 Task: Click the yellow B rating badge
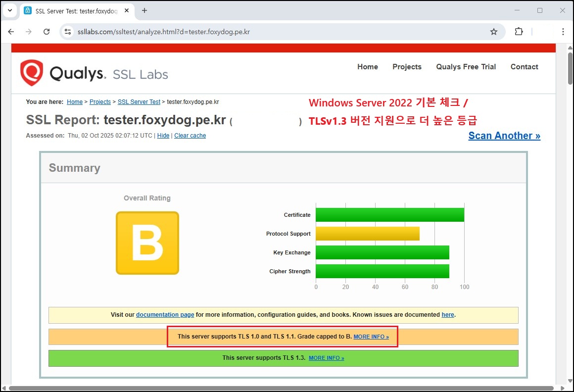pos(147,243)
